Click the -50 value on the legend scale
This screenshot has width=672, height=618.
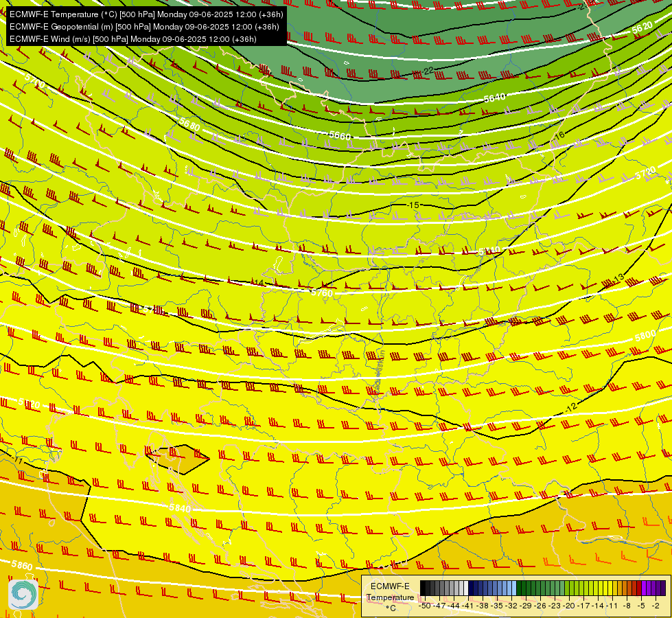(425, 606)
